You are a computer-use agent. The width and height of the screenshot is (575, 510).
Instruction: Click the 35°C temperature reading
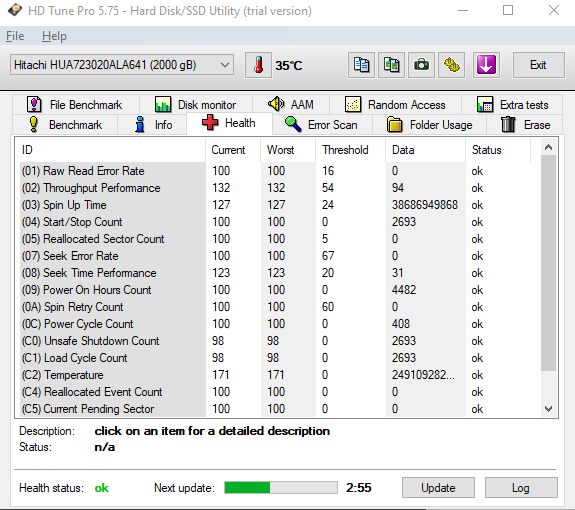pos(289,65)
